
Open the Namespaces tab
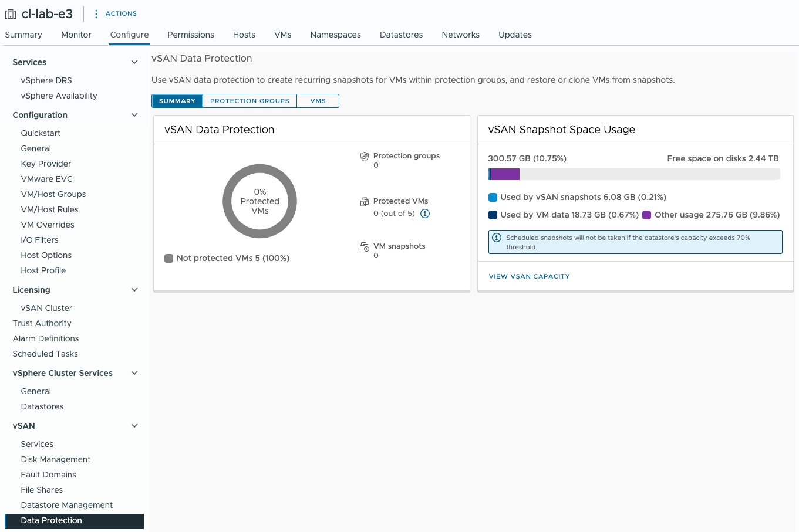(336, 35)
